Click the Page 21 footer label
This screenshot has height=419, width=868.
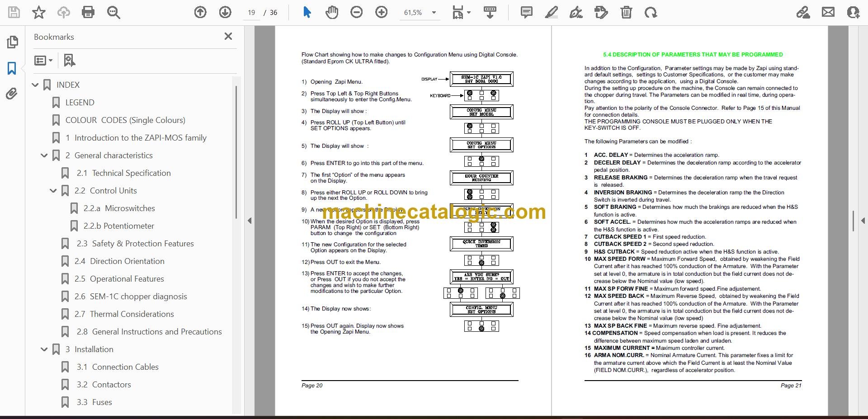(791, 386)
